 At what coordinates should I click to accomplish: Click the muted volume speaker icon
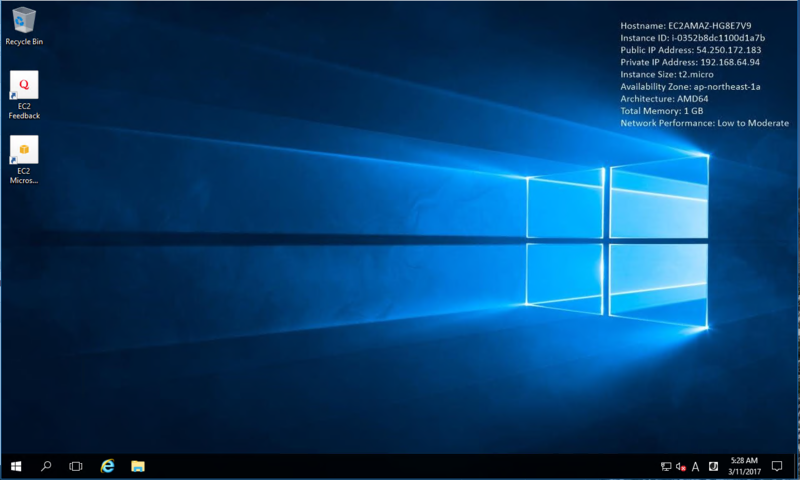click(x=681, y=466)
